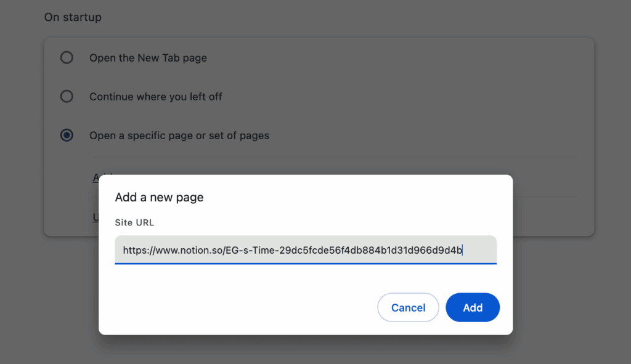The width and height of the screenshot is (631, 364).
Task: Confirm with the blue Add button
Action: (x=472, y=307)
